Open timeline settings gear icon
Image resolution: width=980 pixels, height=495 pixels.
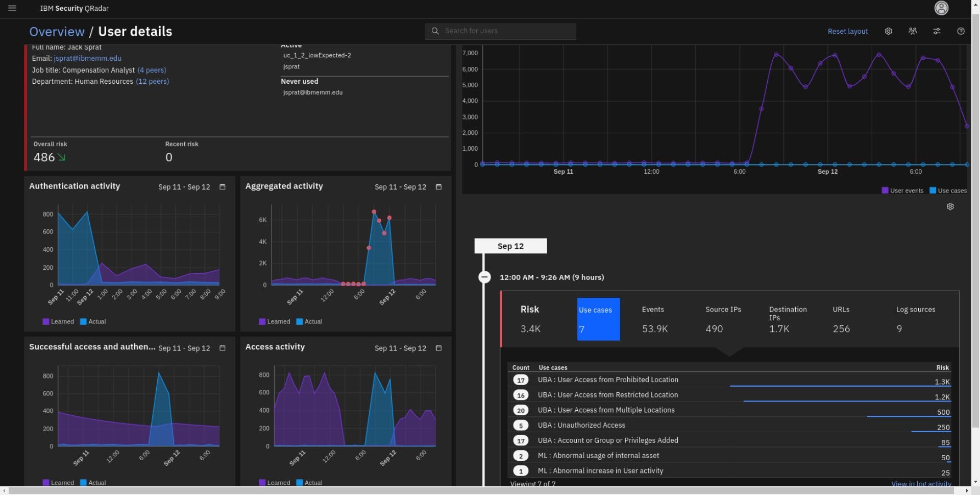950,206
